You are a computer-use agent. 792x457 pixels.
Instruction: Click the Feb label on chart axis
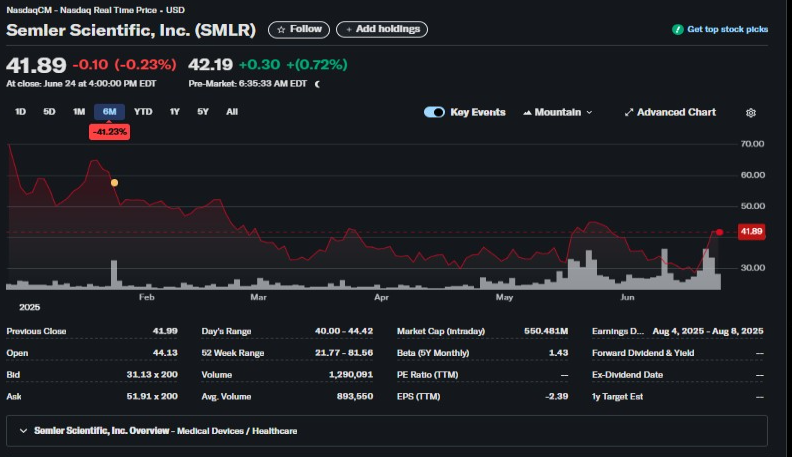(146, 297)
